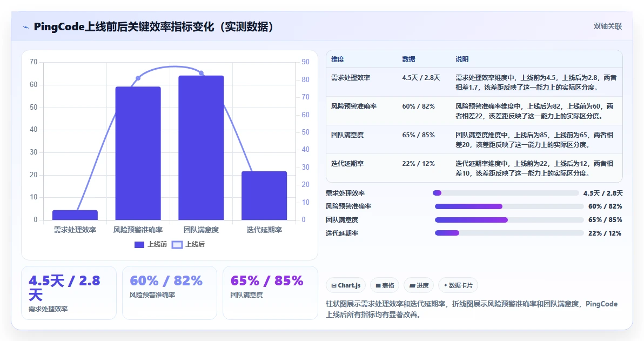Click 需求处理效率 label beside progress bar
This screenshot has height=341, width=644.
[x=345, y=193]
